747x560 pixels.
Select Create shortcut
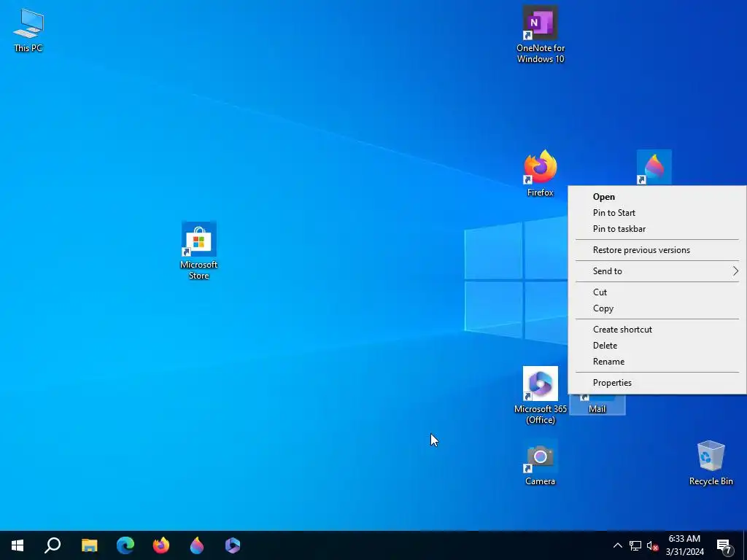[x=657, y=330]
